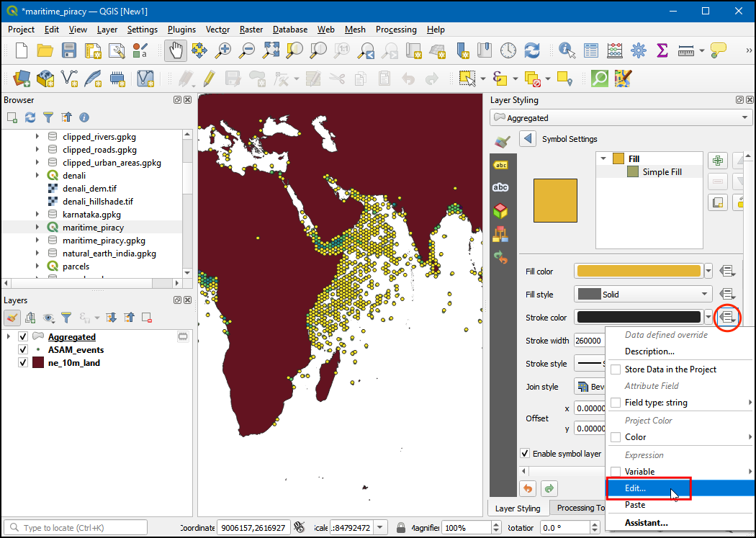Toggle map rendering lock icon in status bar

[400, 527]
